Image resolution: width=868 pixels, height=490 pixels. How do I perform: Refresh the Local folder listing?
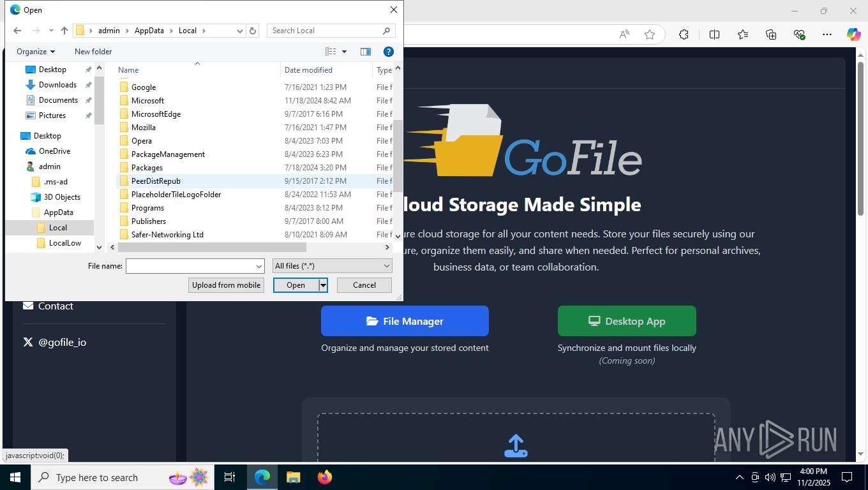pyautogui.click(x=253, y=31)
